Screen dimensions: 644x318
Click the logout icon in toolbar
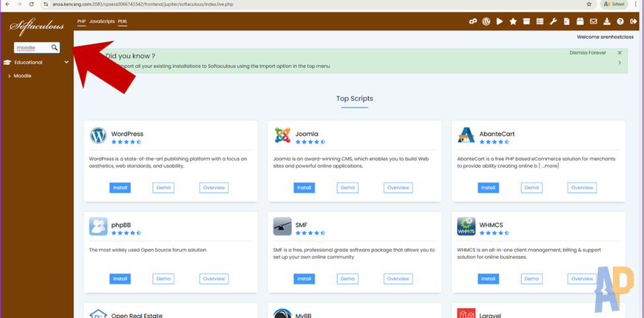(x=633, y=22)
